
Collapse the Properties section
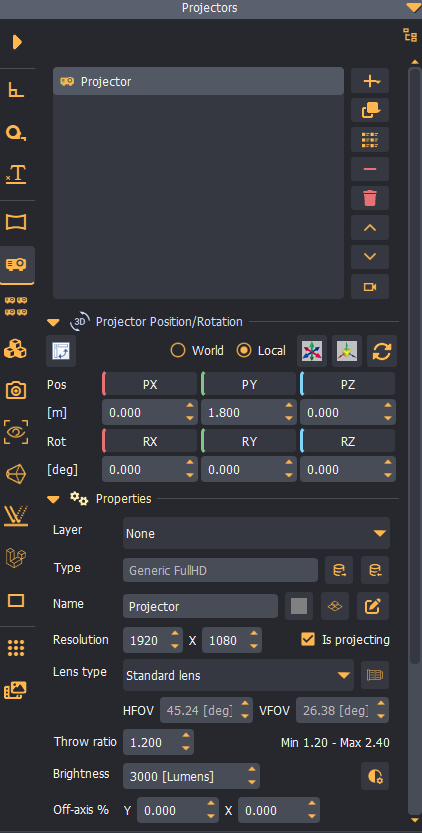[53, 499]
